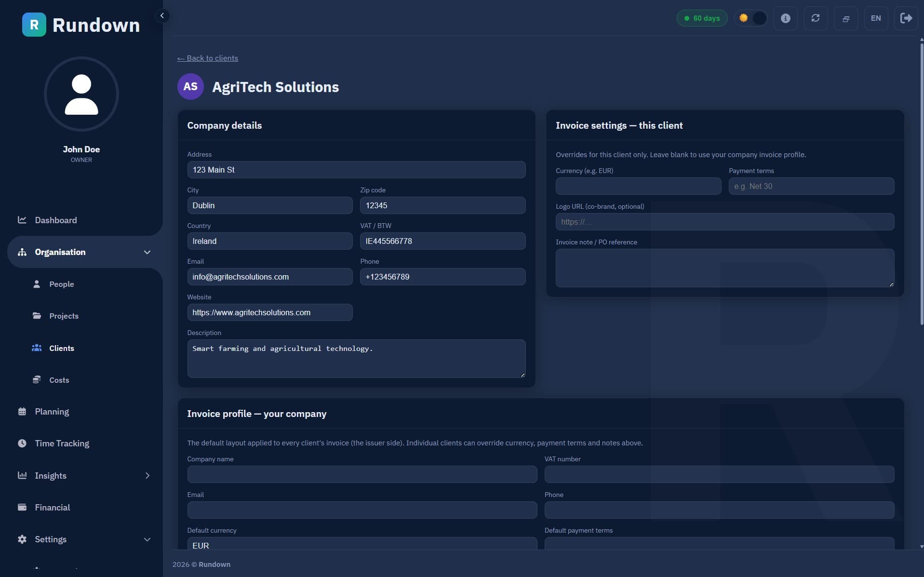The height and width of the screenshot is (577, 924).
Task: Edit the Address field 123 Main St
Action: 356,170
